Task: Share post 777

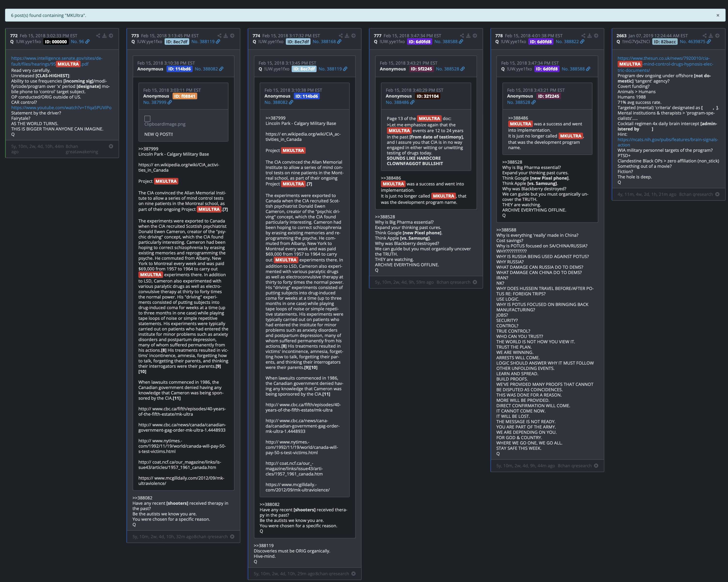Action: [x=462, y=36]
